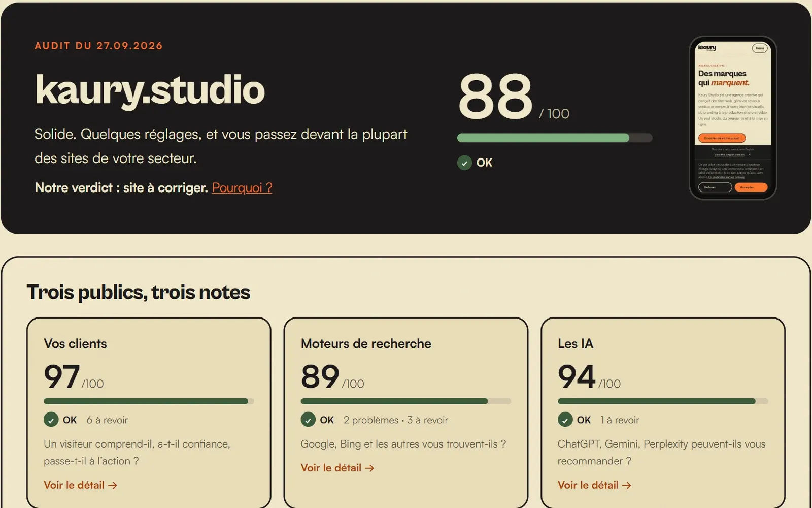This screenshot has height=508, width=812.
Task: Open the "Pourquoi ?" link
Action: coord(242,187)
